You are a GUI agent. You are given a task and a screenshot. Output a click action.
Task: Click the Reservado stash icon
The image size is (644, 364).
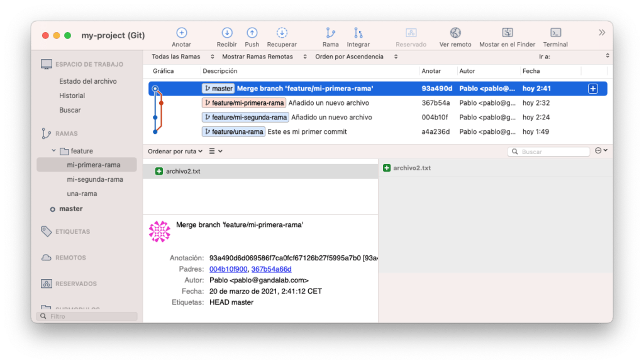(x=411, y=33)
